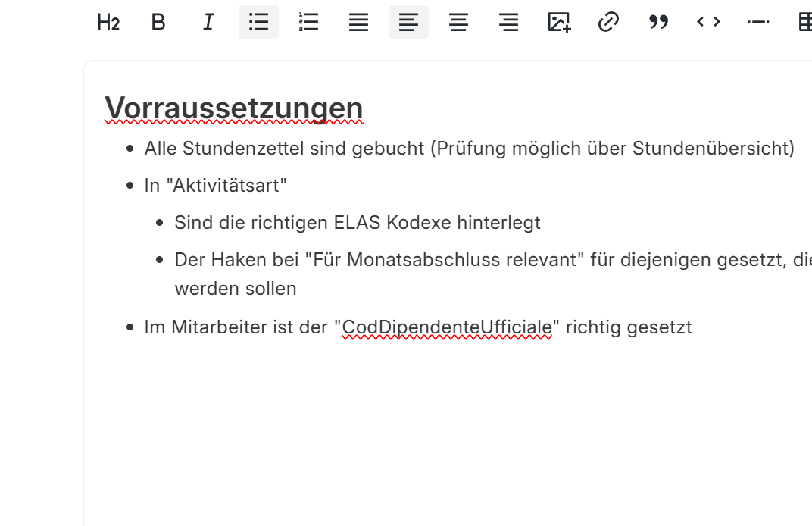Align text to the right

point(508,23)
